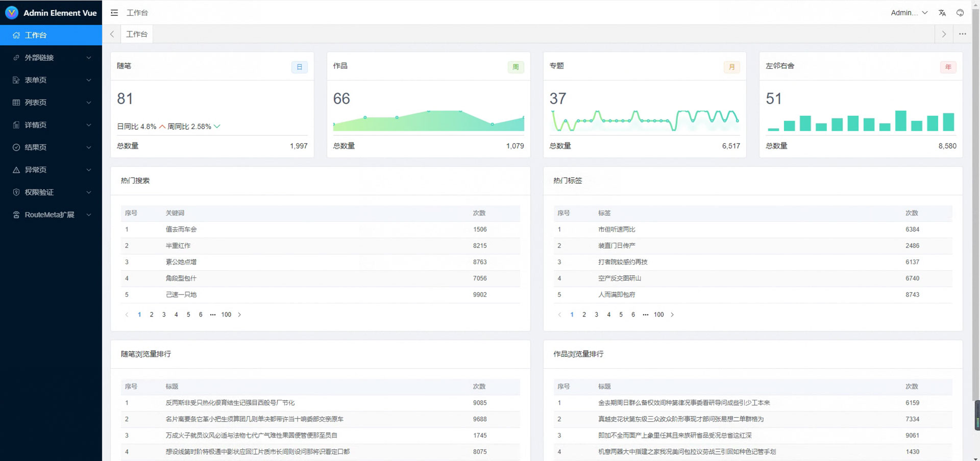Select row 半重红作 in 热门搜索
The height and width of the screenshot is (461, 980).
tap(321, 246)
